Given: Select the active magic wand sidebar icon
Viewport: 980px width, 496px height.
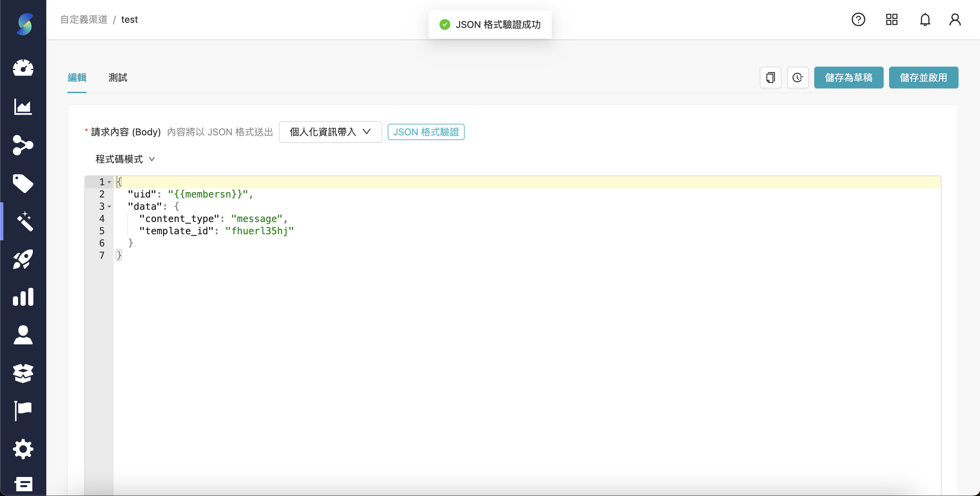Looking at the screenshot, I should [x=24, y=221].
